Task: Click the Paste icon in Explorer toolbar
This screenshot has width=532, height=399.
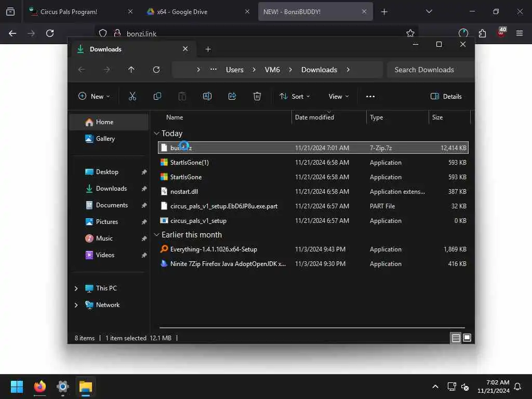Action: (182, 96)
